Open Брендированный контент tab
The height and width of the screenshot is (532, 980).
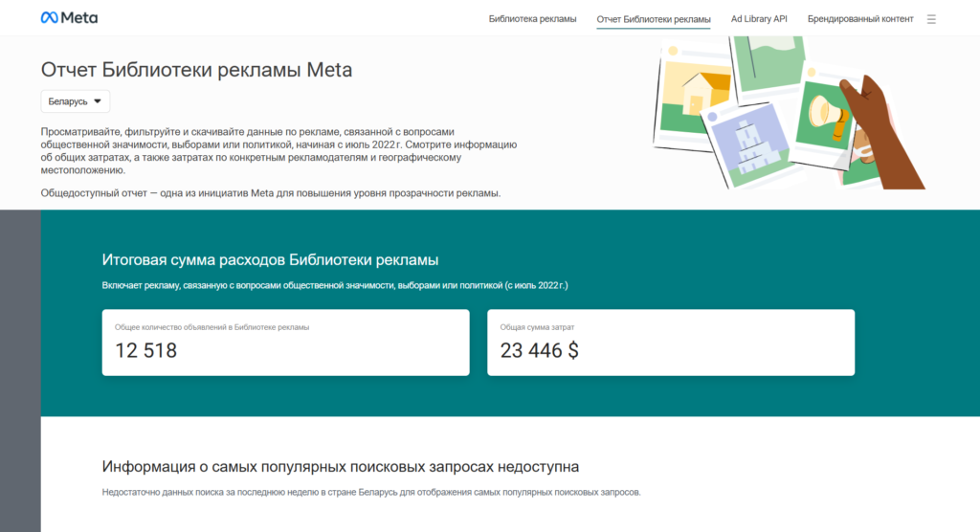pos(860,19)
